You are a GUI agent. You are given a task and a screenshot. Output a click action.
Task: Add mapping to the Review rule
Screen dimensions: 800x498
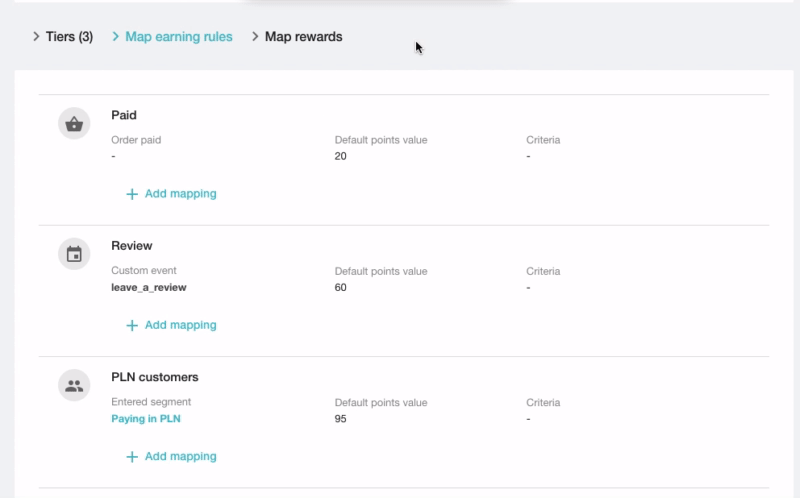coord(181,325)
